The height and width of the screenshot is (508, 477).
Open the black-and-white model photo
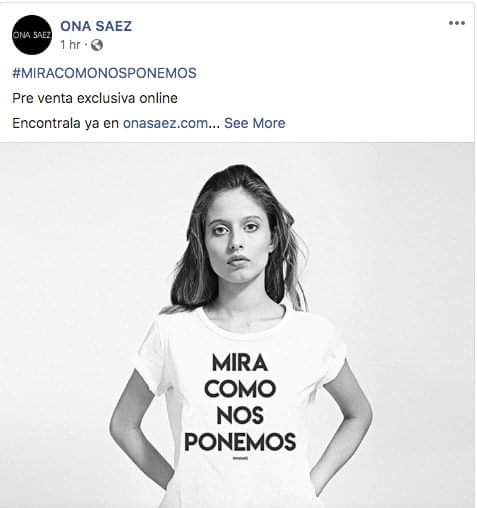coord(237,325)
